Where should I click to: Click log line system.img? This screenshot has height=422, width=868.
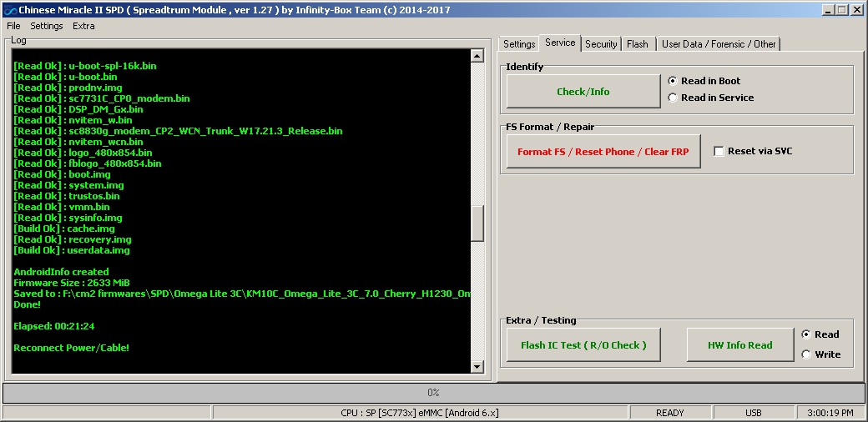pos(68,185)
